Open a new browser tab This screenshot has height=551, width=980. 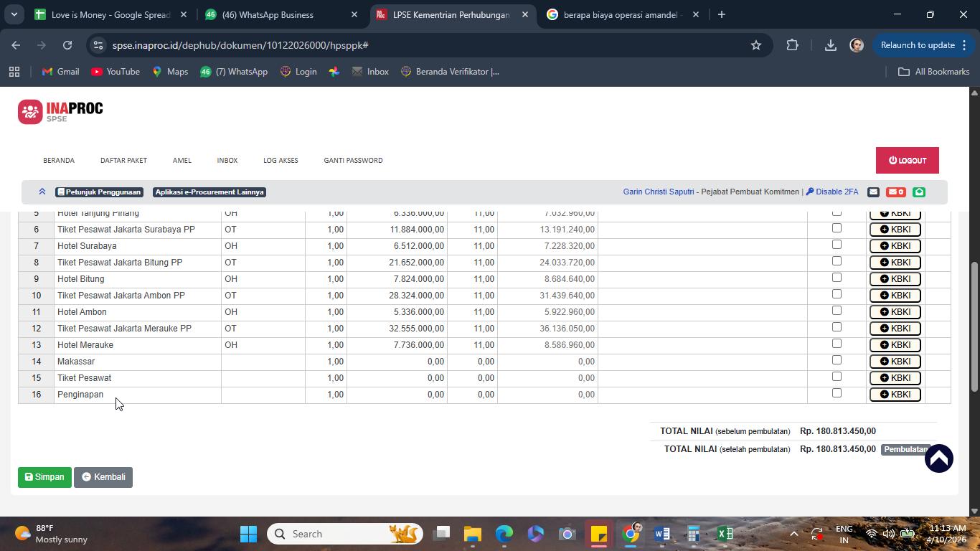tap(722, 14)
